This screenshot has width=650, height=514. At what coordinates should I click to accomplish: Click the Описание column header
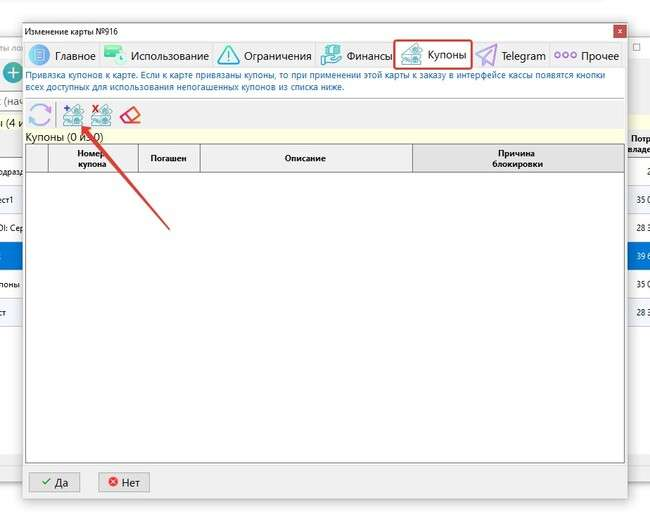306,158
